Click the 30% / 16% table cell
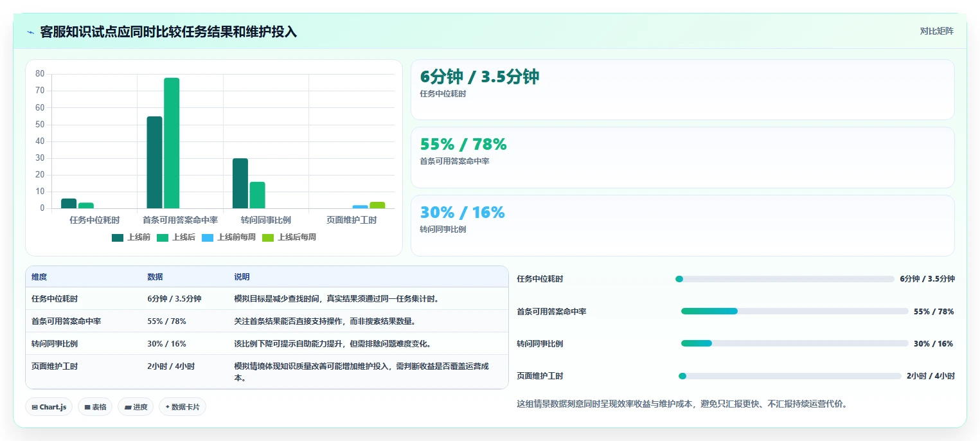 point(166,344)
